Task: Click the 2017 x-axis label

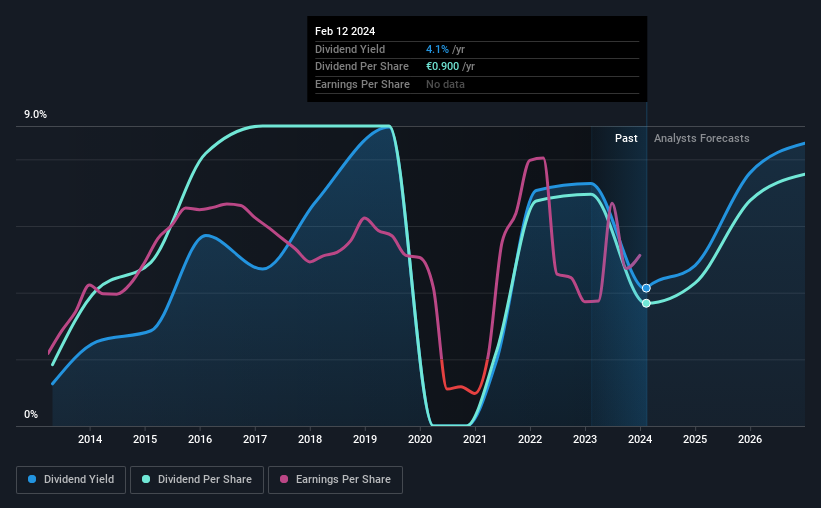Action: [255, 439]
